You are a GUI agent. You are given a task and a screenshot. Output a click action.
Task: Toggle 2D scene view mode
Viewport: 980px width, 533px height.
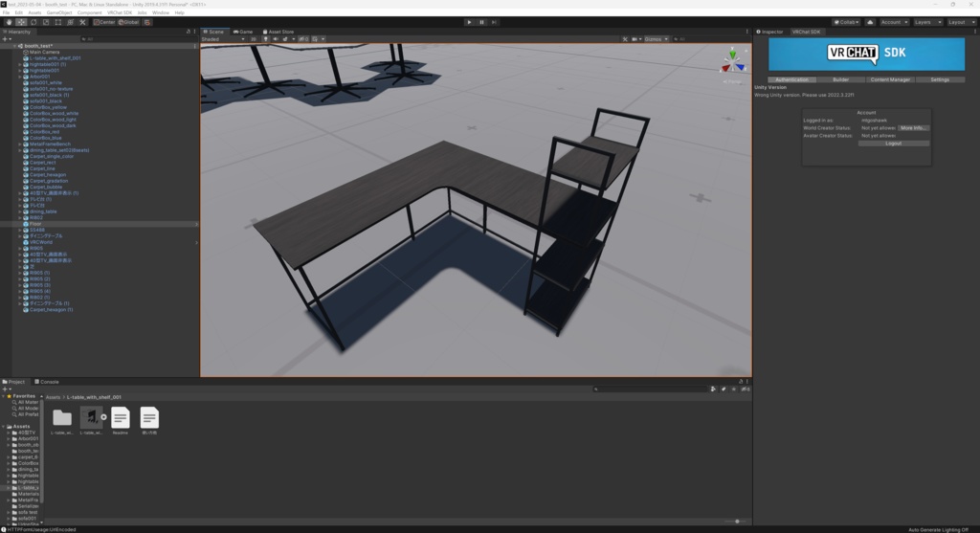coord(253,38)
